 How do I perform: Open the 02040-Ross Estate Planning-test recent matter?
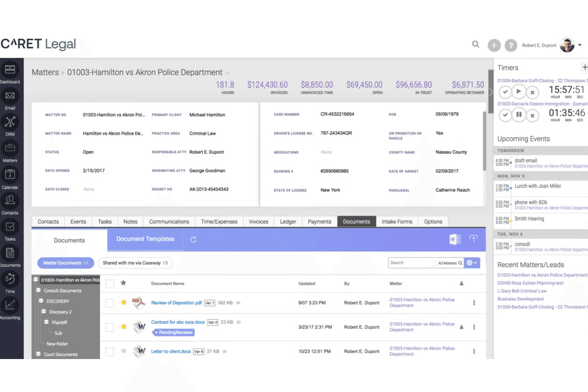click(530, 283)
